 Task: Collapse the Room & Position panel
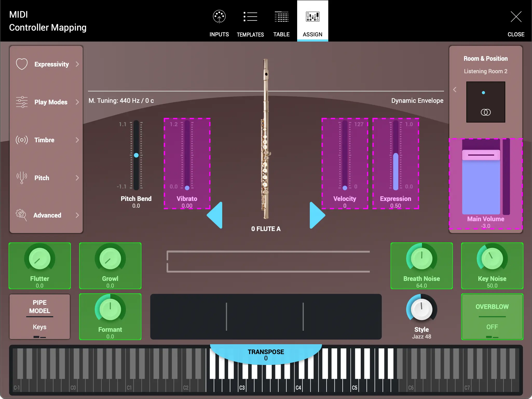click(455, 89)
